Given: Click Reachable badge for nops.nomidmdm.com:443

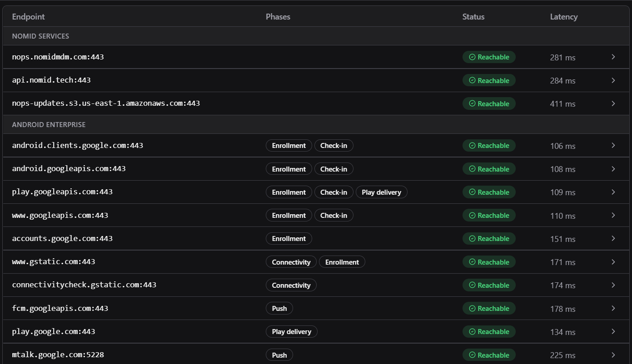Looking at the screenshot, I should pyautogui.click(x=489, y=57).
